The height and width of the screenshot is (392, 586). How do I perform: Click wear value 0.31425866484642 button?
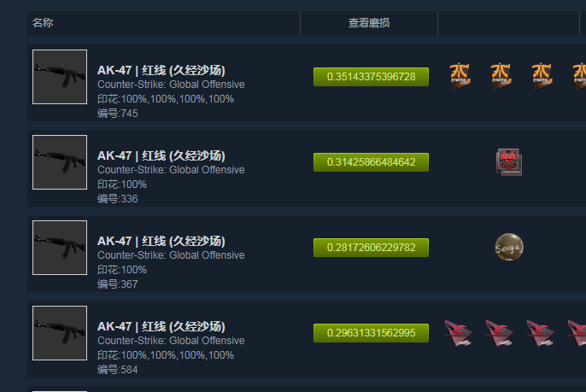[x=371, y=162]
